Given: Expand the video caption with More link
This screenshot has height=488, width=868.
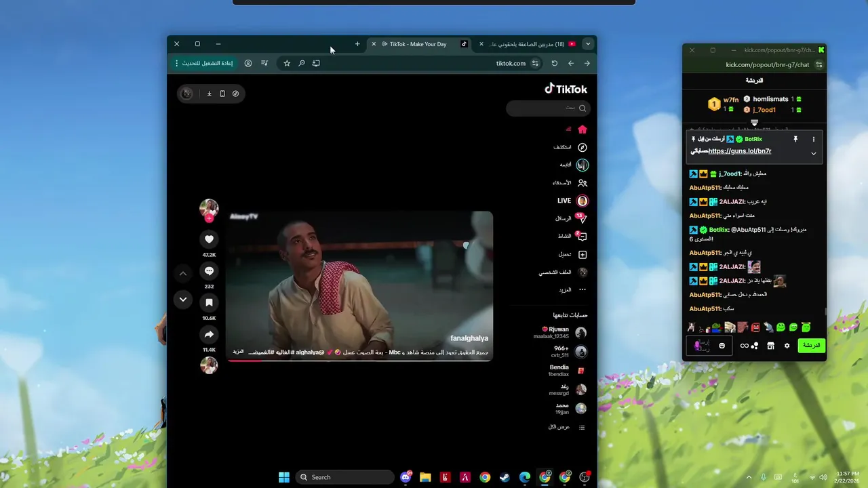Looking at the screenshot, I should pyautogui.click(x=238, y=352).
